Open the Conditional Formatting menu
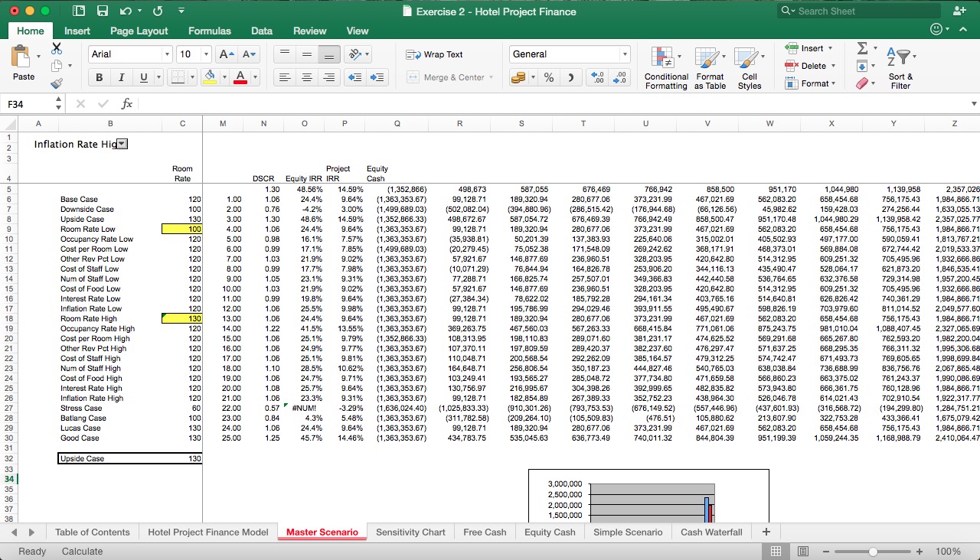Image resolution: width=980 pixels, height=560 pixels. 665,67
